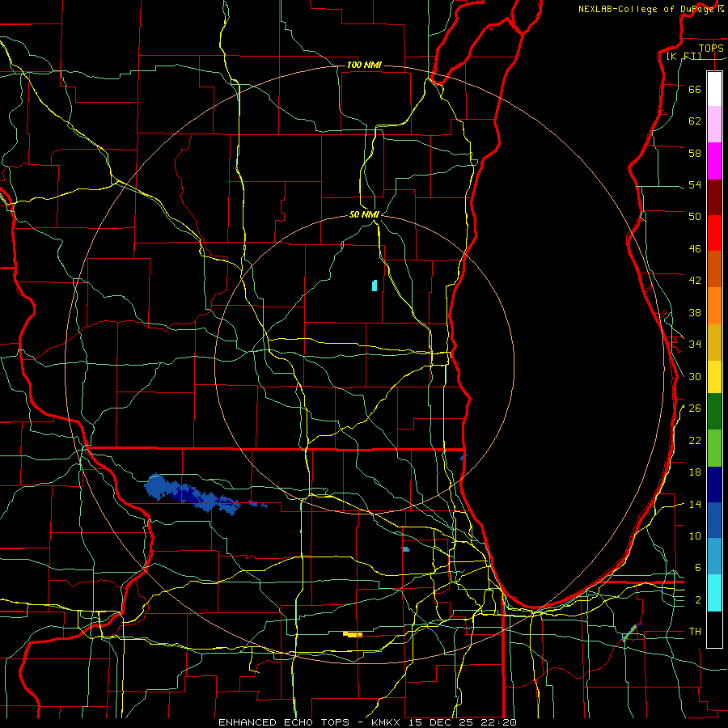The width and height of the screenshot is (728, 728).
Task: Select the light blue band near 6
Action: pos(714,557)
